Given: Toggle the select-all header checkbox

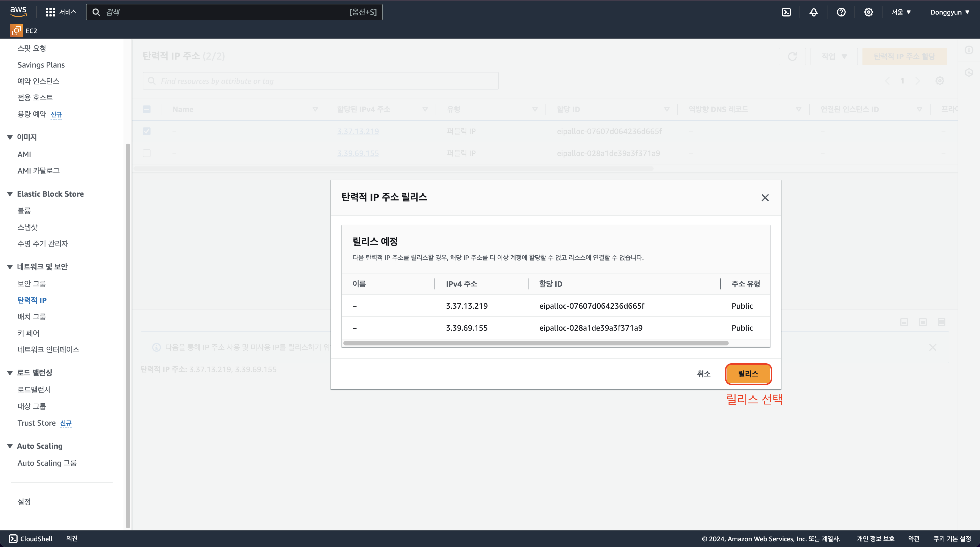Looking at the screenshot, I should [146, 110].
